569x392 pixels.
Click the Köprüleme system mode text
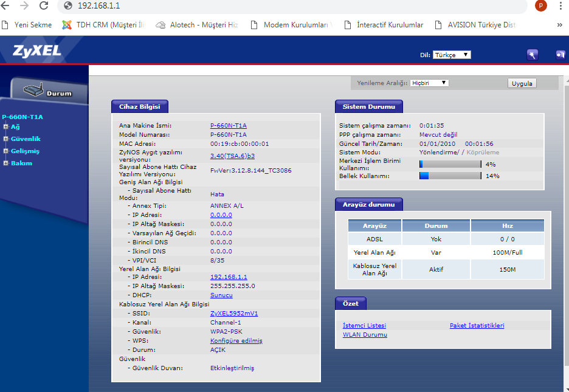(x=483, y=153)
